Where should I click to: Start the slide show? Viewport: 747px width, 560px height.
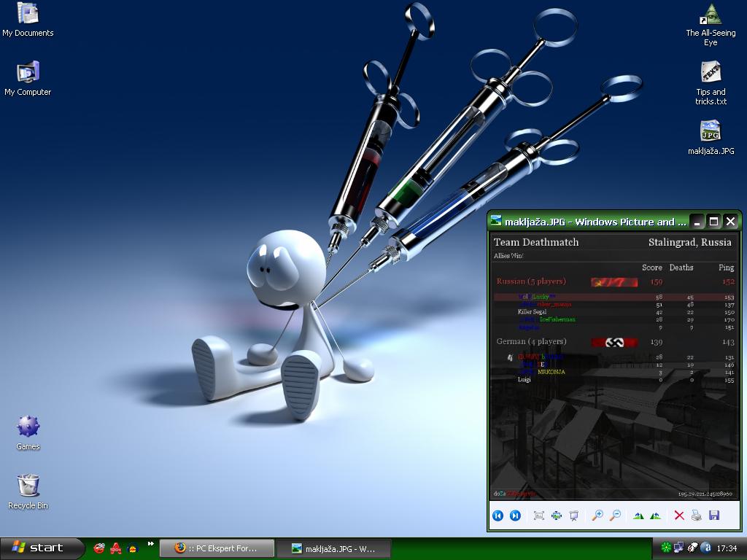[574, 516]
